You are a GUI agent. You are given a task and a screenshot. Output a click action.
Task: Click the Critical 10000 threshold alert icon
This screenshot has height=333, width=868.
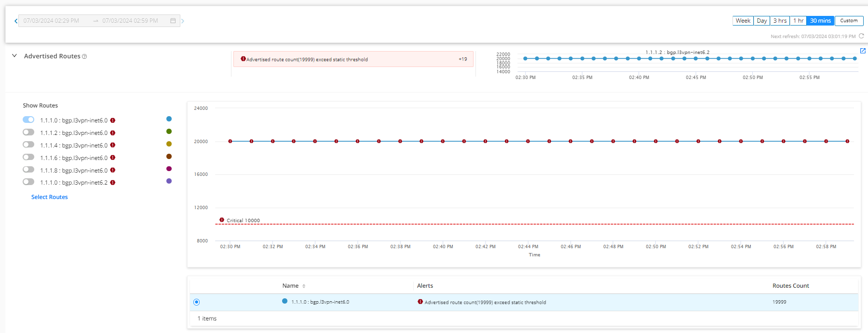(222, 220)
